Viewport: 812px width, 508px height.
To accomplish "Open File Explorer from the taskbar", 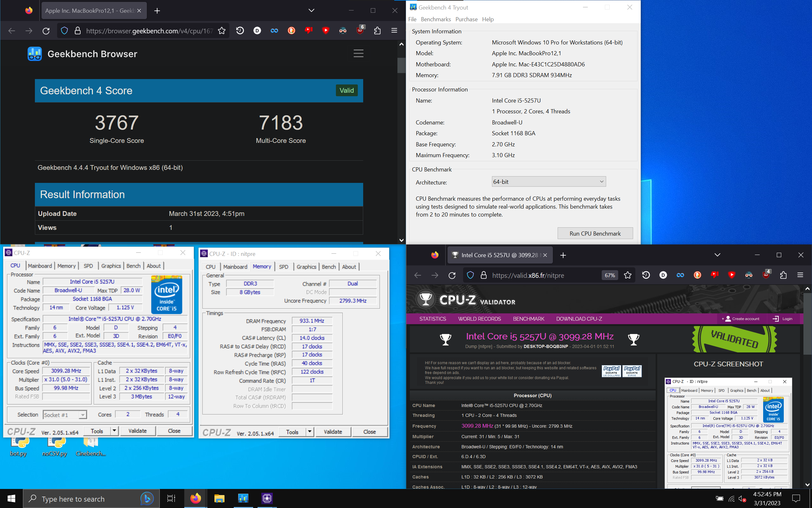I will pyautogui.click(x=219, y=498).
